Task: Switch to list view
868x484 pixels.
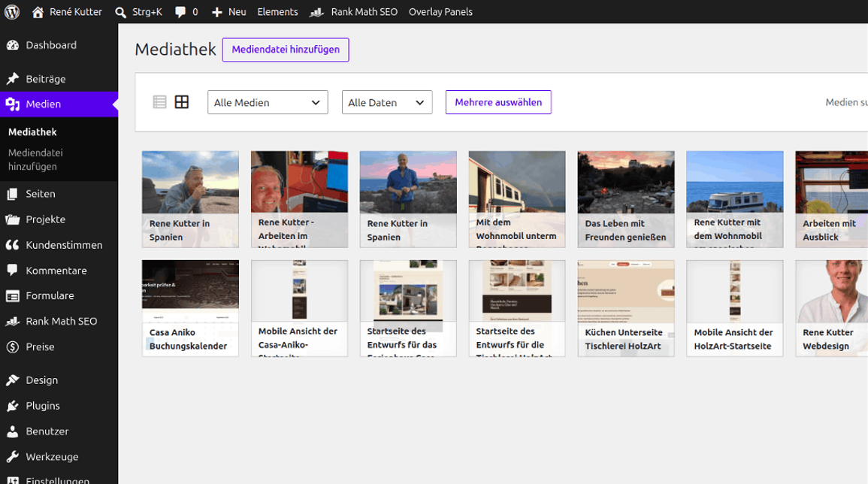Action: [159, 102]
